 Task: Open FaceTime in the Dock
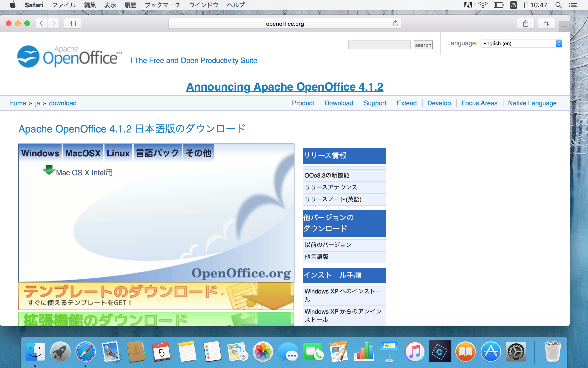tap(313, 351)
